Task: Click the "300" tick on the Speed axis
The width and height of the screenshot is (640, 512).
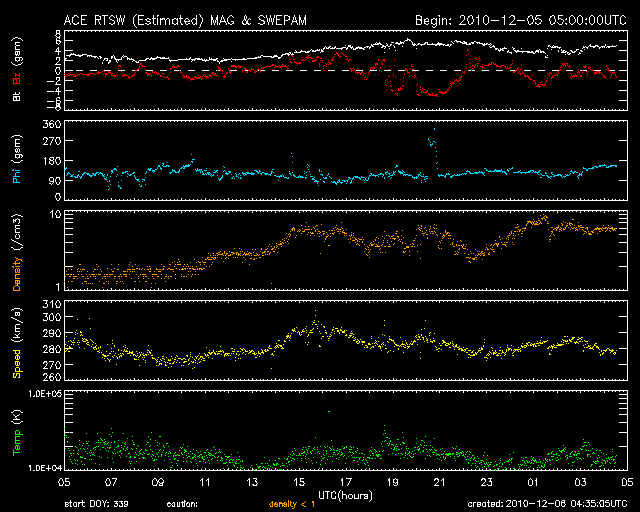Action: coord(52,317)
